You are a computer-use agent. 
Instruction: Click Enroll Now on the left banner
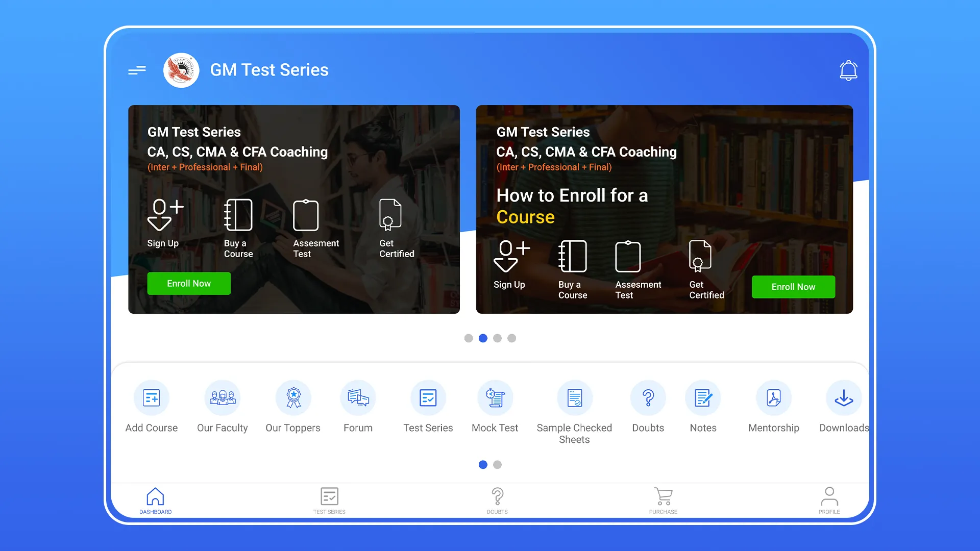189,284
